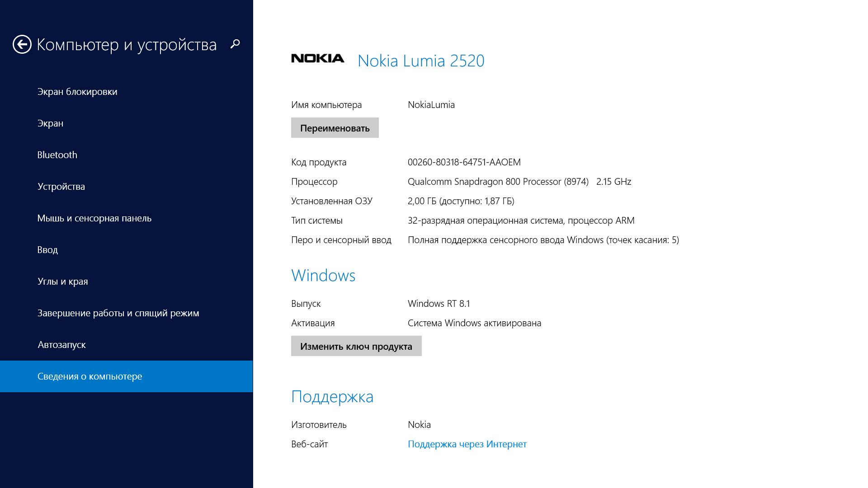Select Сведения о компьютере item
The image size is (868, 488).
coord(127,376)
